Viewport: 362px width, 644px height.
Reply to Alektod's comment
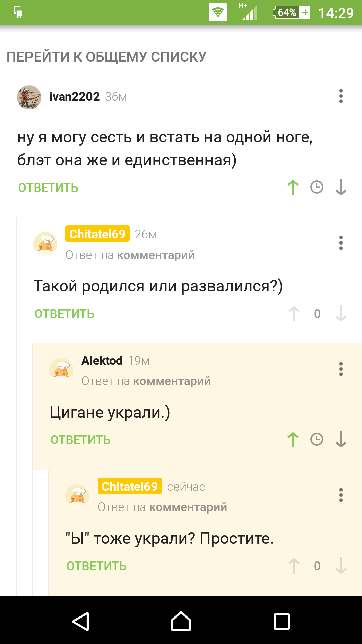tap(80, 440)
